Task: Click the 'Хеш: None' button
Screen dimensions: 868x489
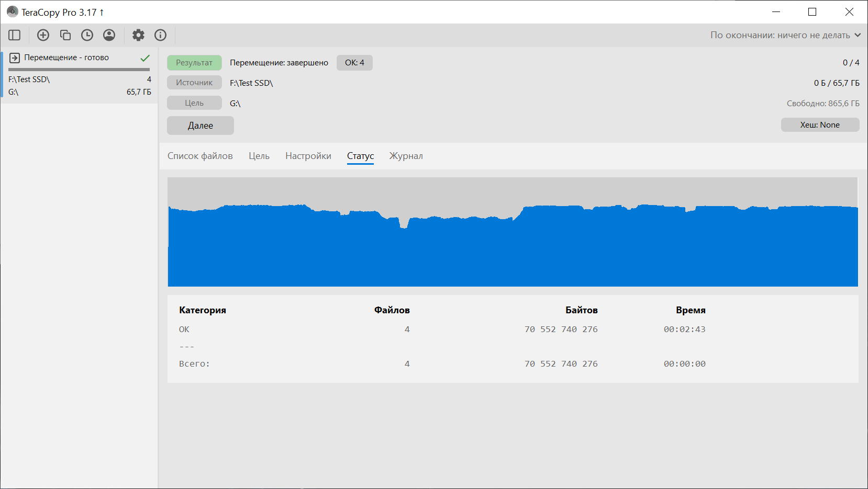Action: 820,125
